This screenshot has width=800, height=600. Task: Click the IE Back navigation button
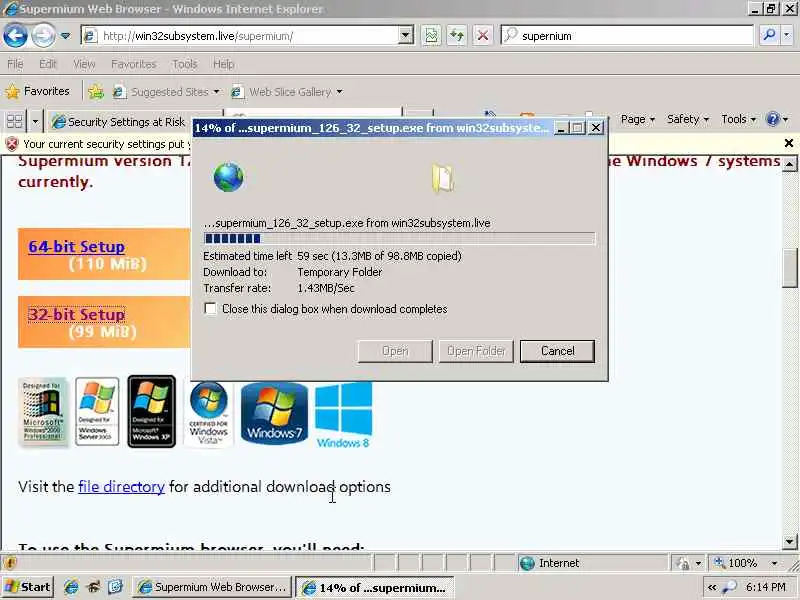click(x=15, y=36)
